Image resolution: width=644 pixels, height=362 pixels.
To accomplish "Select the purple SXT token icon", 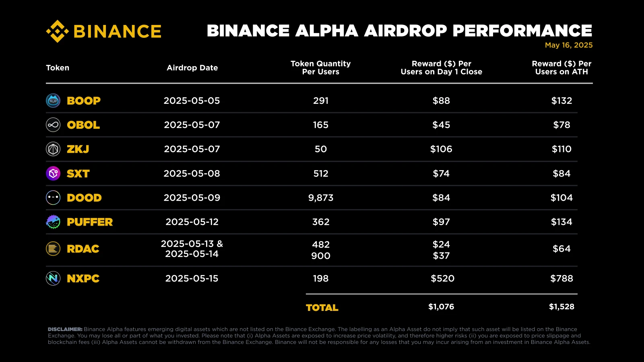I will click(53, 174).
